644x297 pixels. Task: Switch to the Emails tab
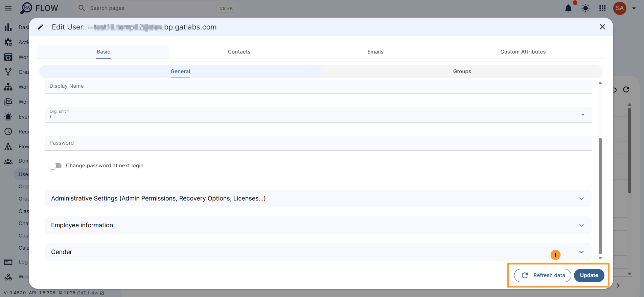[375, 52]
